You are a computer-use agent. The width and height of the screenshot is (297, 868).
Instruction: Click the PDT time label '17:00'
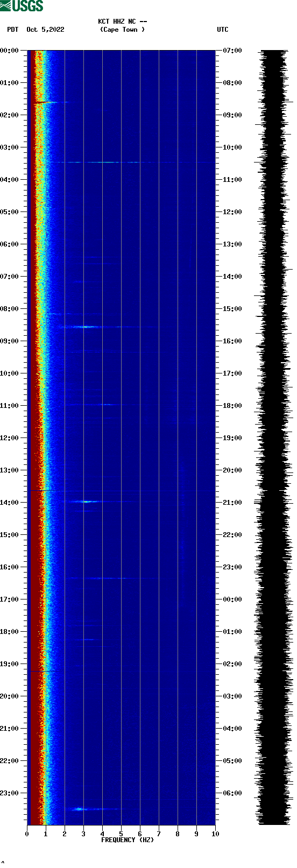pos(10,599)
